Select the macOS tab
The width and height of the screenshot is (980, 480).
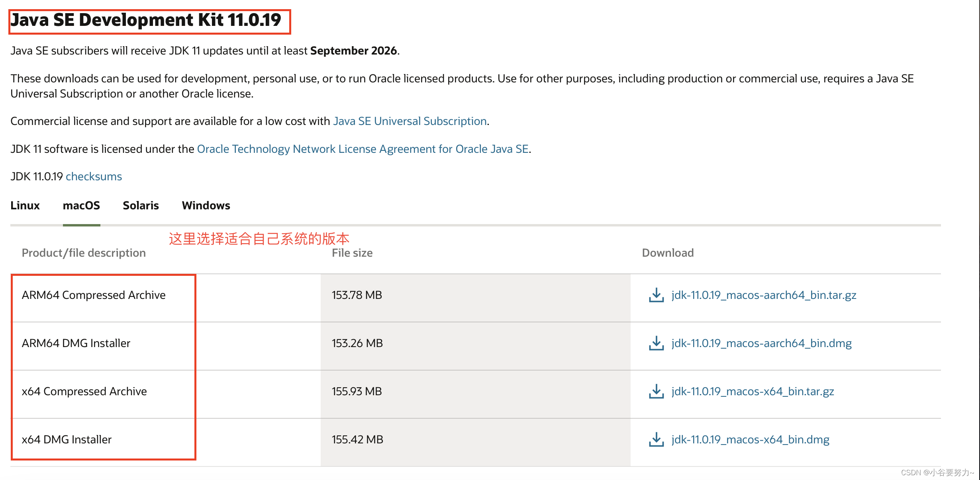81,205
